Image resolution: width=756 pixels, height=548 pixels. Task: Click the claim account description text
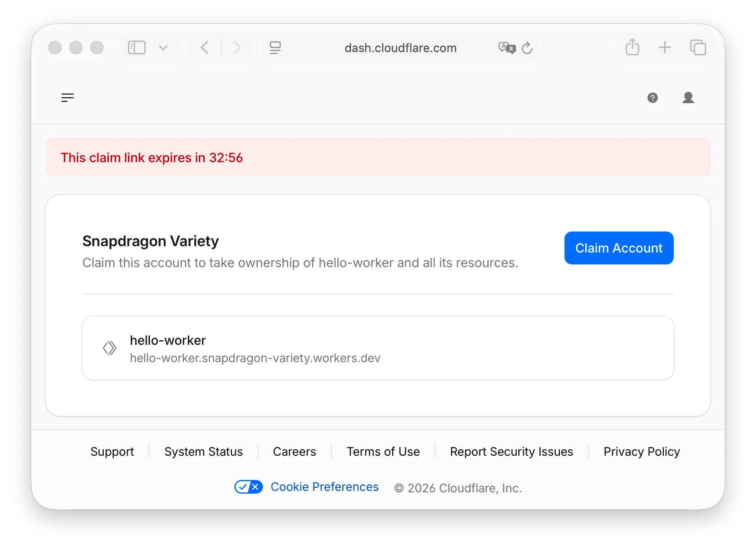300,263
